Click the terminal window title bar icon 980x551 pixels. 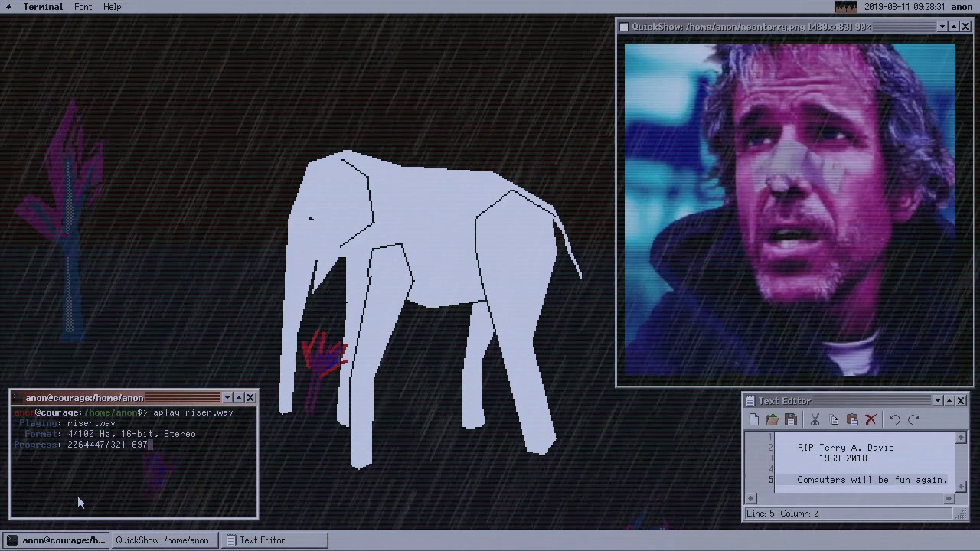tap(16, 398)
